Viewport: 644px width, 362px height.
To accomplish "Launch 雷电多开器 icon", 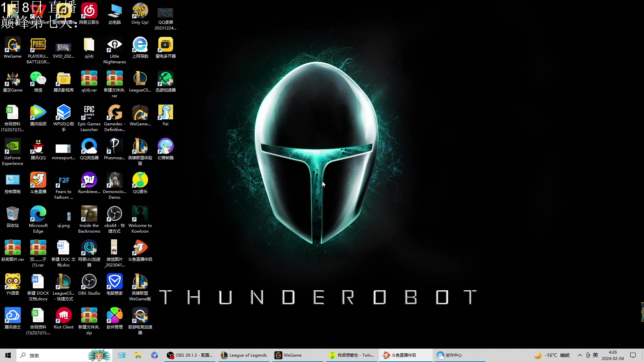I will pyautogui.click(x=166, y=48).
